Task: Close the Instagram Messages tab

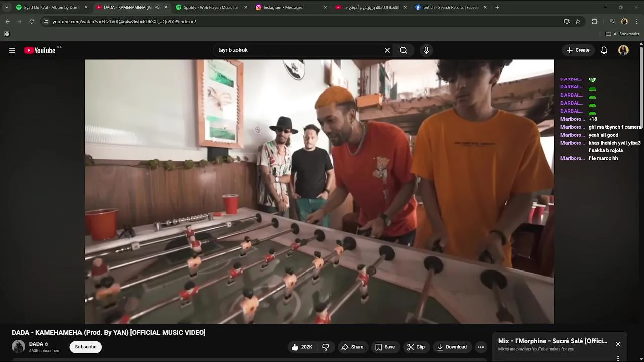Action: click(x=325, y=7)
